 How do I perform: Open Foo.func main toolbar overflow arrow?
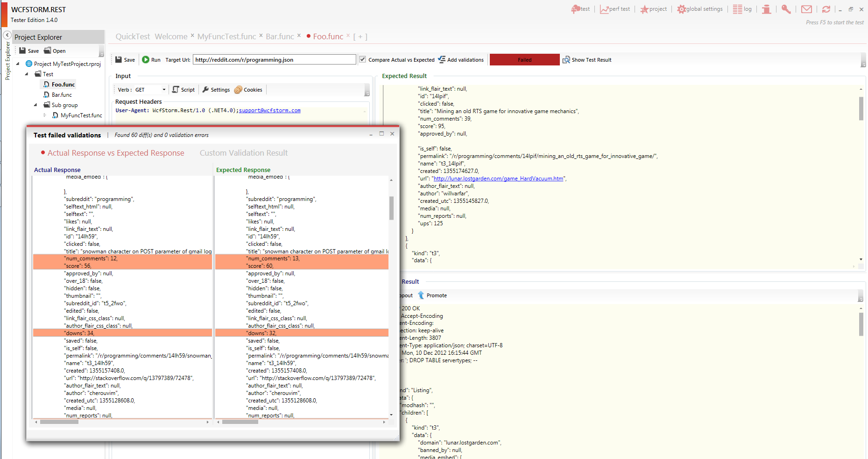(x=863, y=60)
